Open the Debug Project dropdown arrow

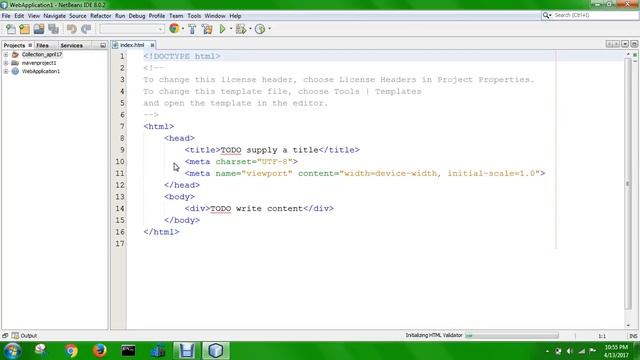tap(250, 29)
